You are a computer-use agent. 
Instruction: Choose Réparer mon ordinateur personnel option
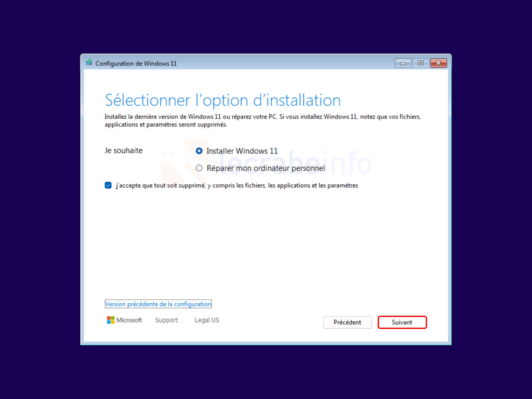199,168
